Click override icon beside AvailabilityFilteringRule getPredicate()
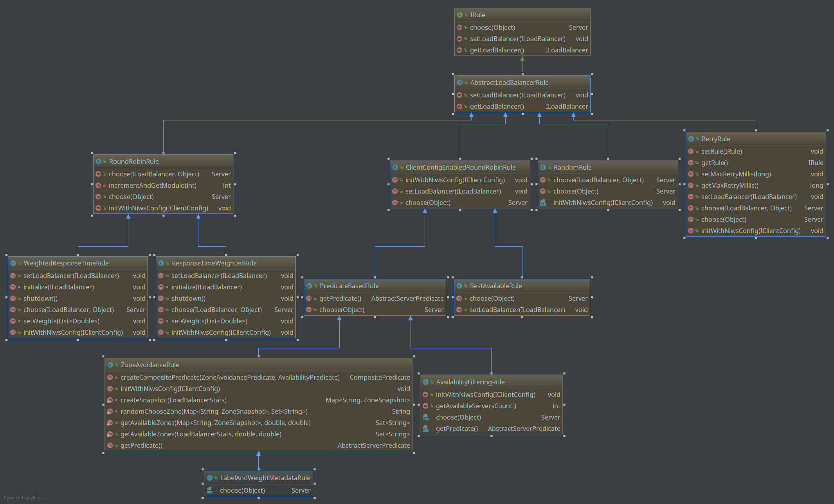The width and height of the screenshot is (834, 504). (425, 429)
